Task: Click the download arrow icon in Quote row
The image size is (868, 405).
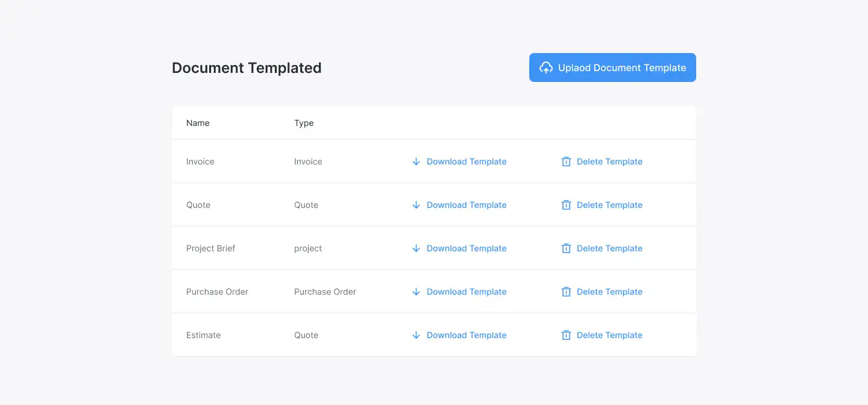Action: (x=416, y=205)
